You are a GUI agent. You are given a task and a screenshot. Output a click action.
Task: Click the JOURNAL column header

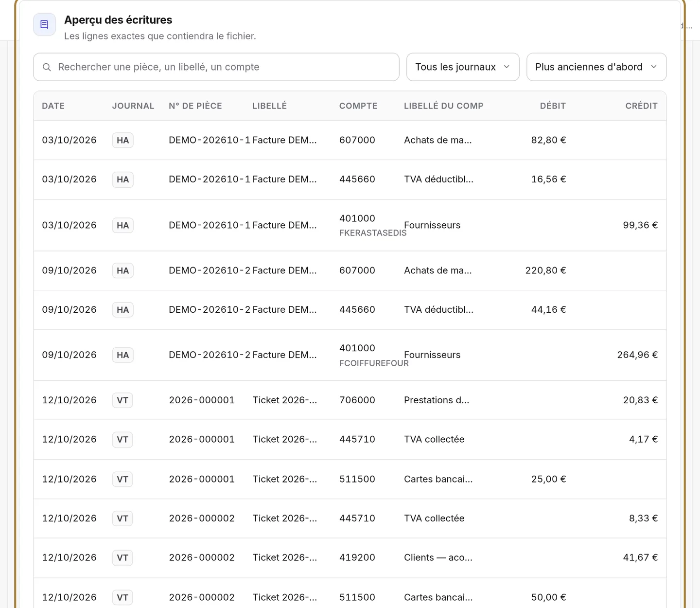point(133,106)
